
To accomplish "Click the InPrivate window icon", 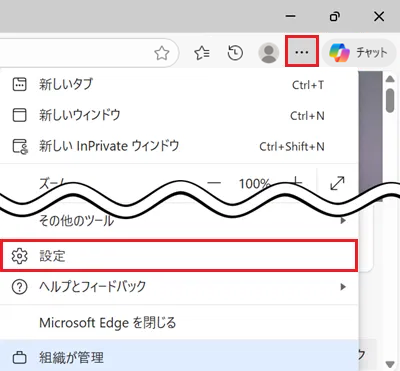I will click(x=20, y=146).
